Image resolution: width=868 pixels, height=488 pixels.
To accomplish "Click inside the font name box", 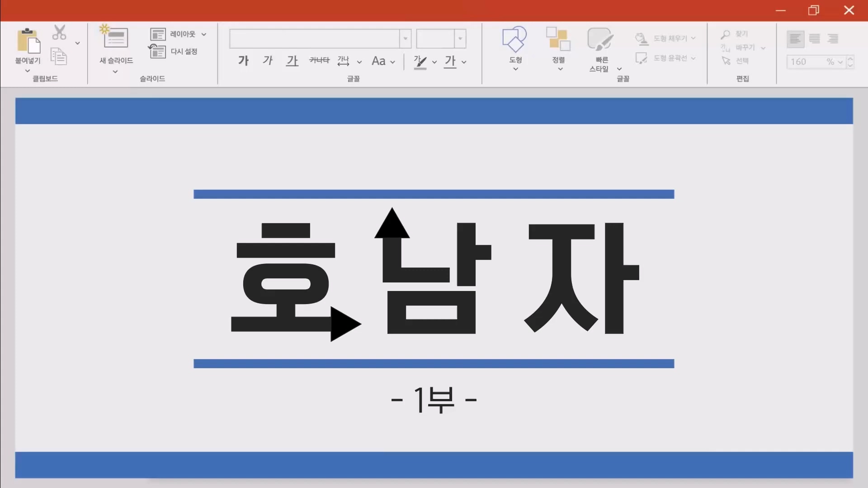I will pos(316,39).
